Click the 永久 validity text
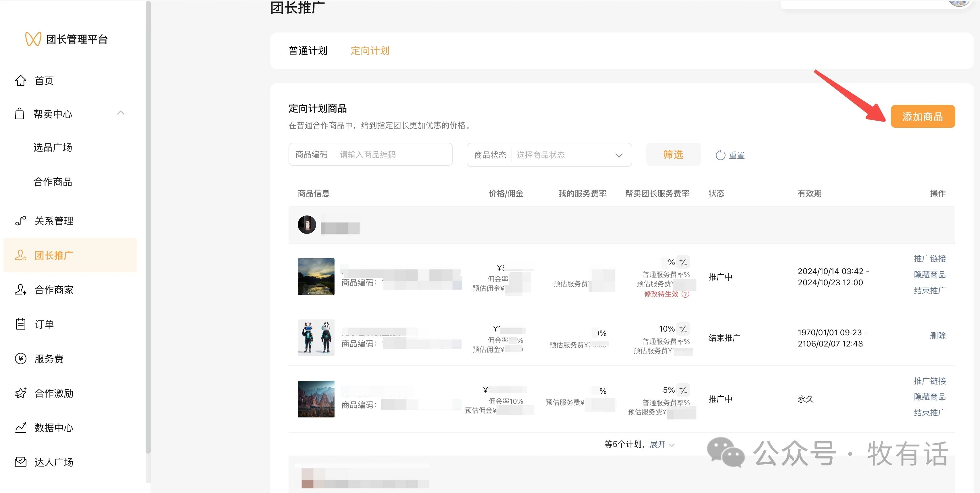 click(805, 399)
